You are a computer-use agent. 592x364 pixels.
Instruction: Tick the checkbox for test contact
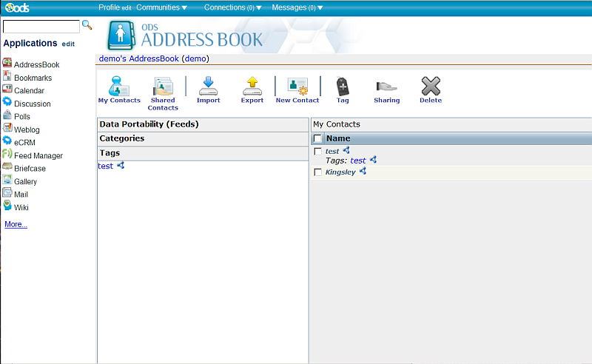click(x=318, y=152)
